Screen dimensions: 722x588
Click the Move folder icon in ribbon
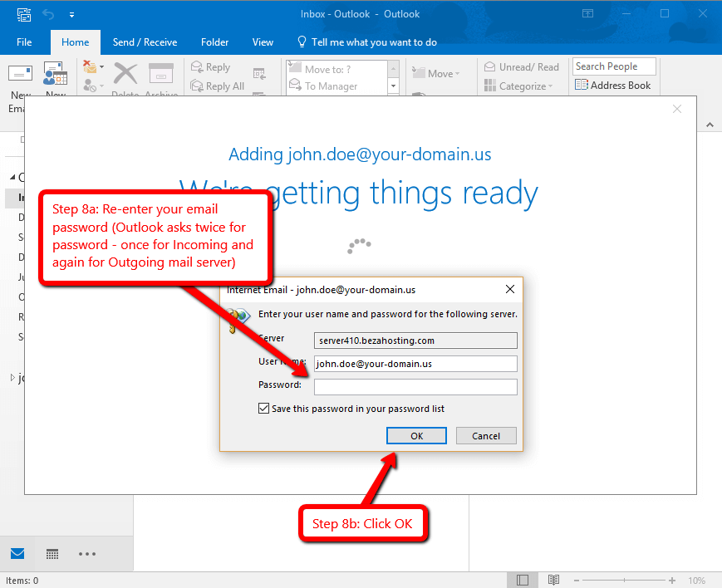click(419, 73)
